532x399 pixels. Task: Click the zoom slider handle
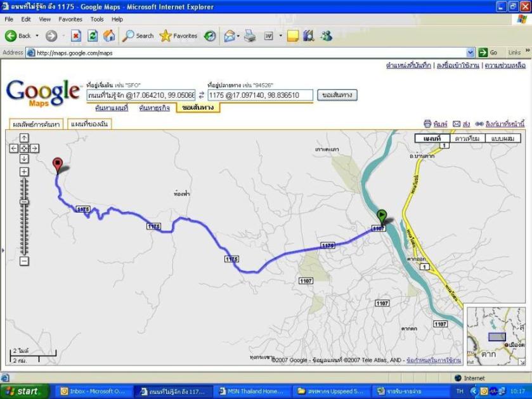pyautogui.click(x=24, y=203)
